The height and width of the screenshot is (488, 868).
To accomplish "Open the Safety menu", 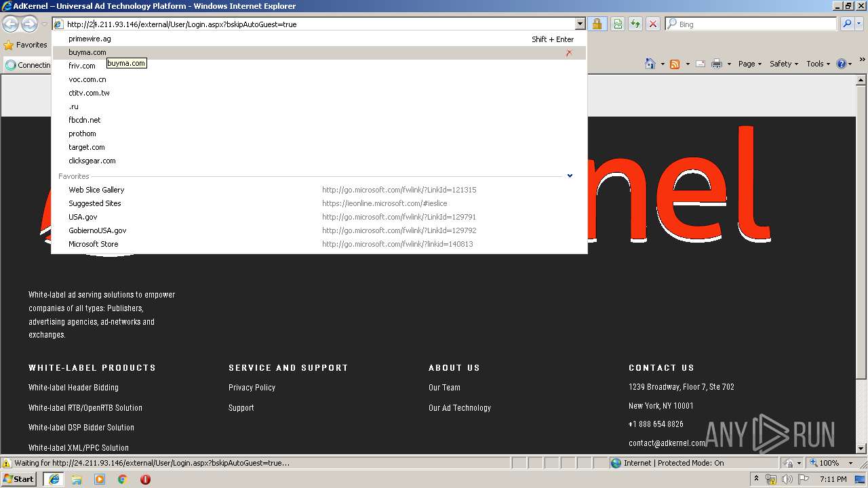I will (x=784, y=64).
